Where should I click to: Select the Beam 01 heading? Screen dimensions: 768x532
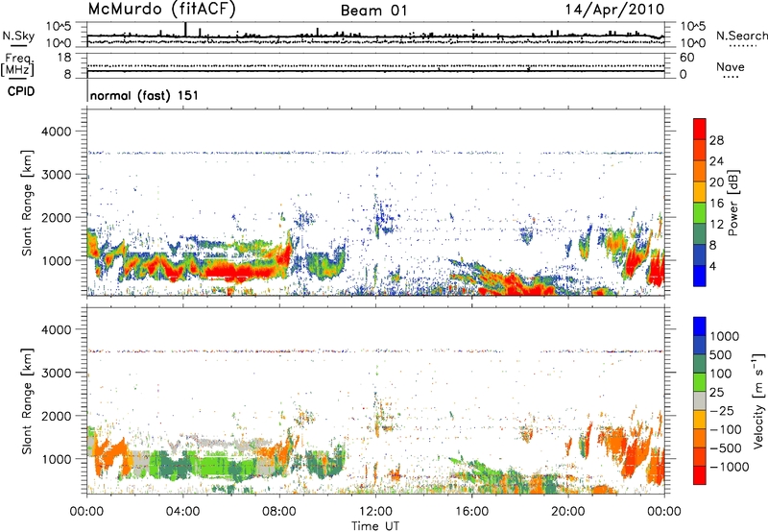pos(373,11)
